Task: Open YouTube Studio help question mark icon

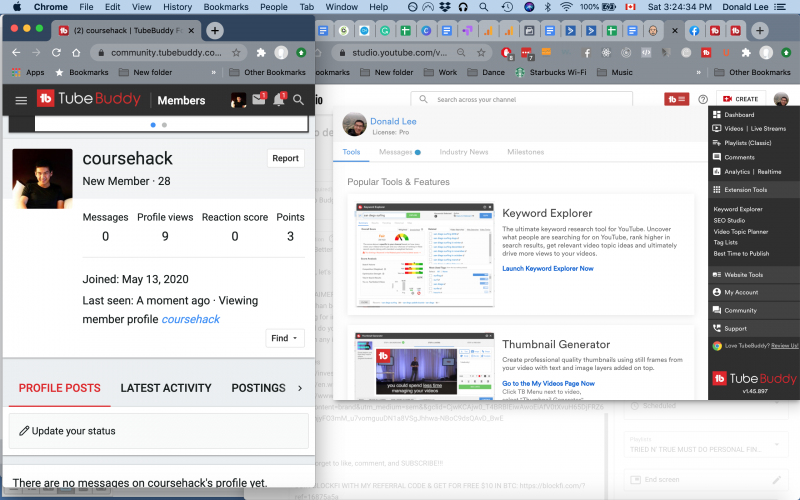Action: click(x=702, y=99)
